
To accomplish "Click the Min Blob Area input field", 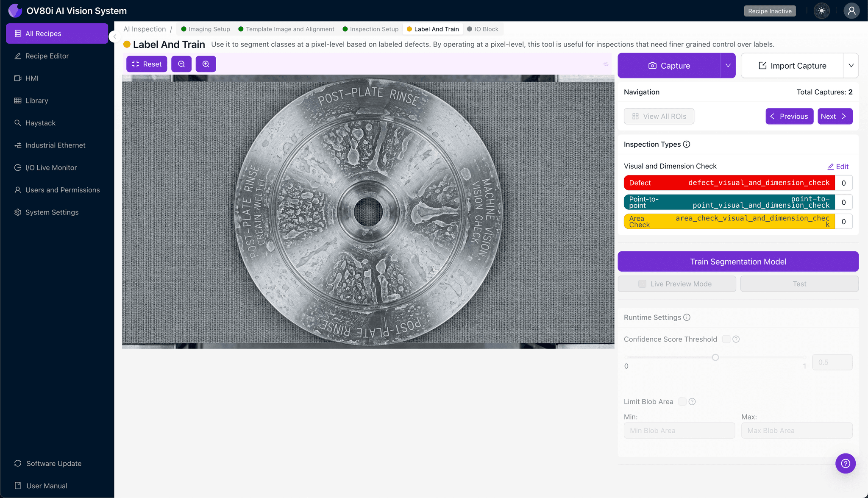I will 679,431.
